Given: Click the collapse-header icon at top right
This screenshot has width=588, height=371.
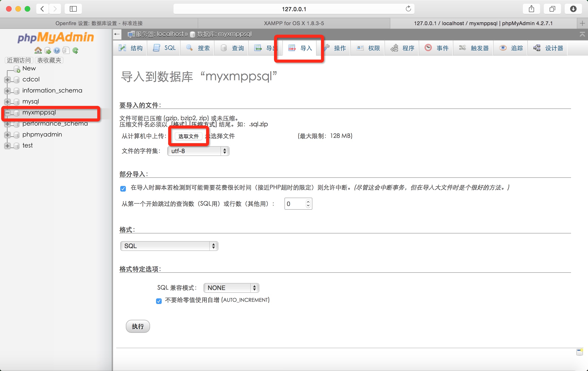Looking at the screenshot, I should tap(582, 34).
